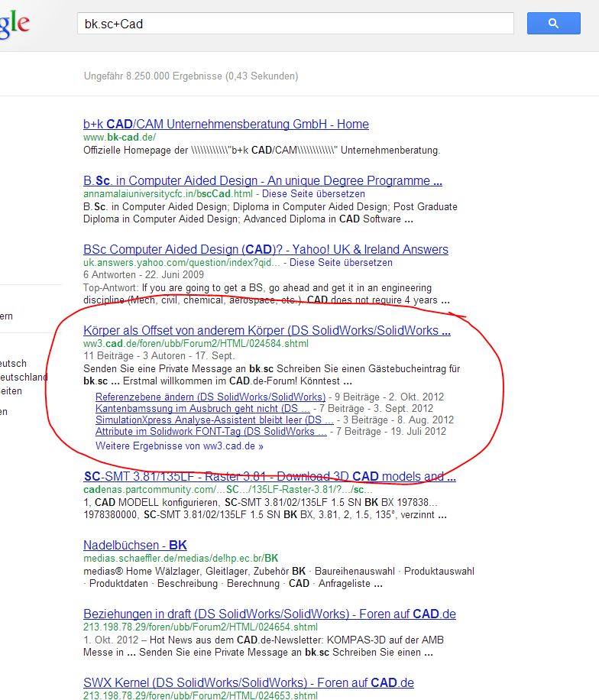Viewport: 599px width, 700px height.
Task: Open BSc Computer Aided Design Yahoo Answers result
Action: click(266, 250)
